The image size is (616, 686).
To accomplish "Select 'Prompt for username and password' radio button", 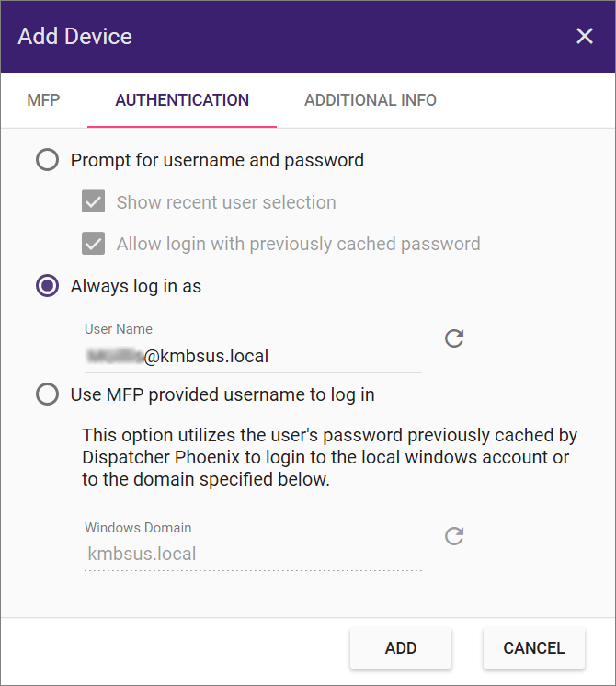I will point(47,160).
